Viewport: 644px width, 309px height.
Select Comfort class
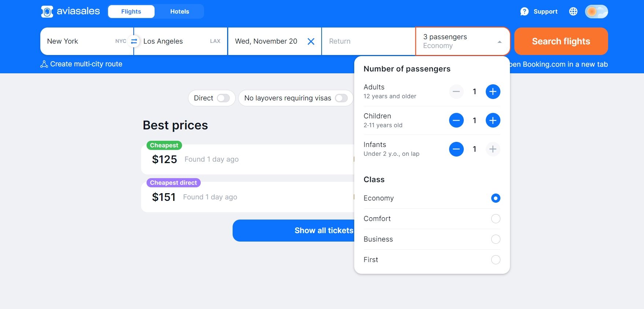coord(495,219)
